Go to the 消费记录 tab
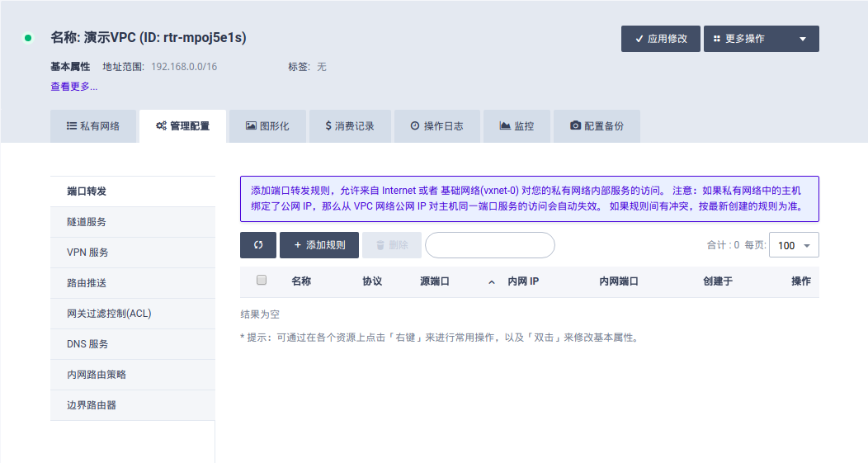Viewport: 868px width, 463px height. click(x=350, y=126)
